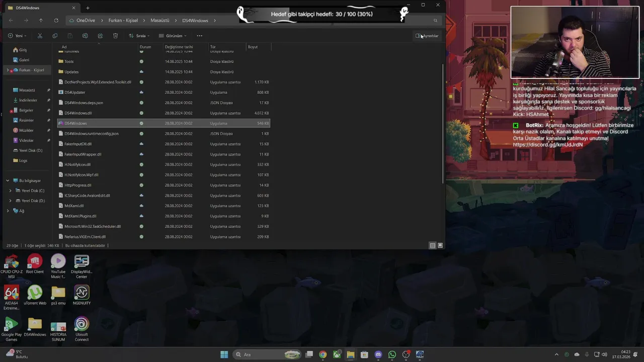Image resolution: width=644 pixels, height=362 pixels.
Task: Sort by the Ad column header
Action: [x=98, y=47]
